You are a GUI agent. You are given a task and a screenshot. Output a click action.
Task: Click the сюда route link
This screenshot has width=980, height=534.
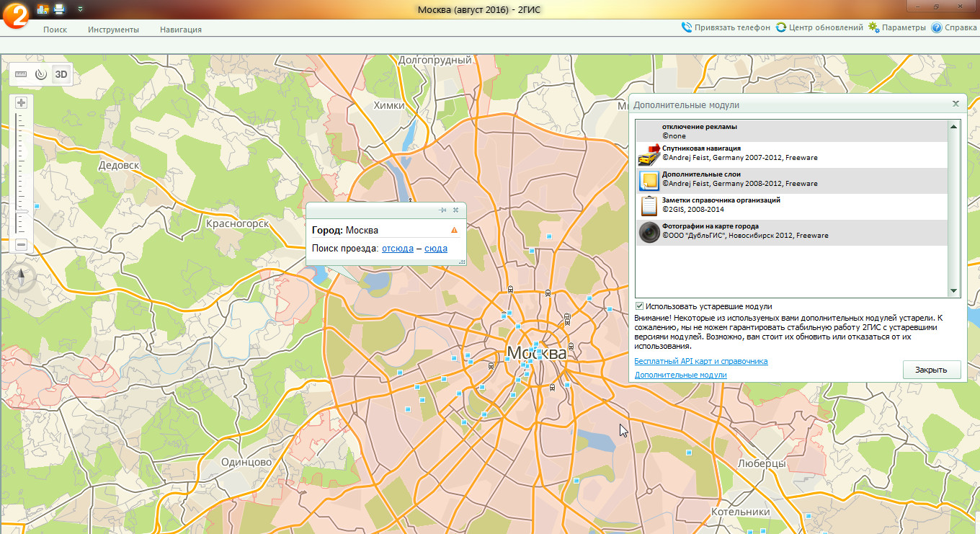click(x=436, y=248)
